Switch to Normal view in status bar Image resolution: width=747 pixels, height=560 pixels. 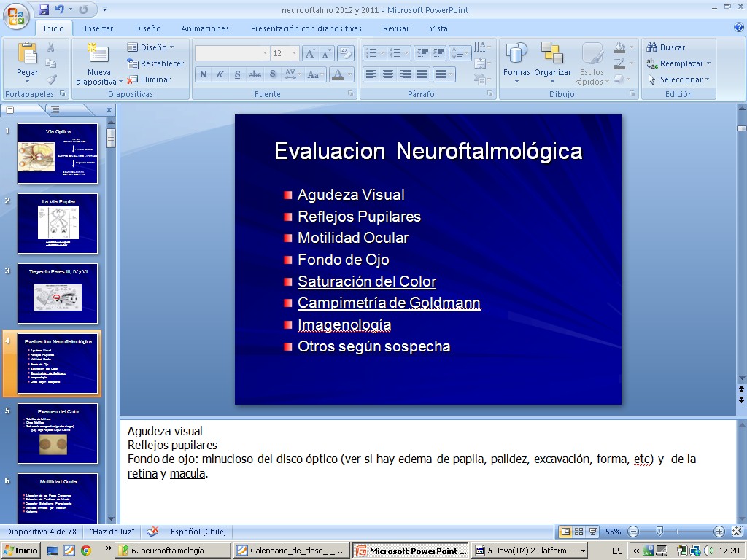[565, 532]
